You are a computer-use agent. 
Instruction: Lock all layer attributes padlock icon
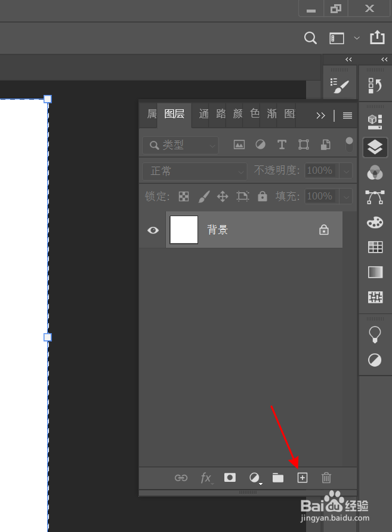[x=263, y=196]
